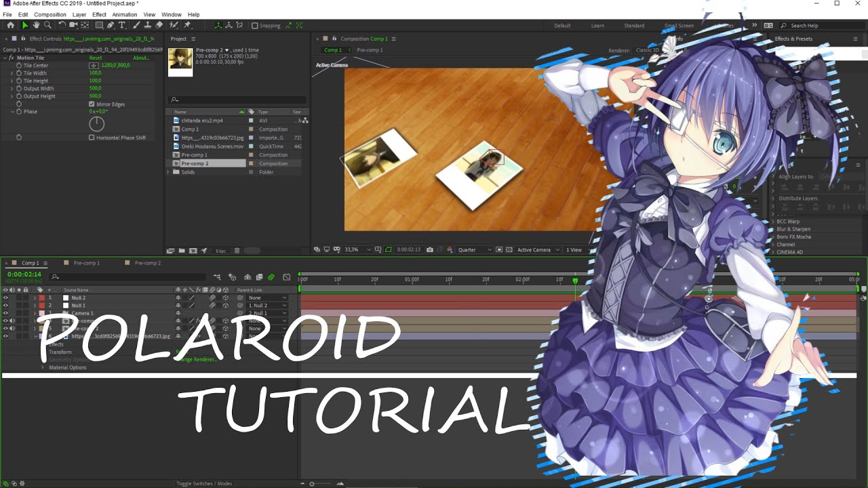
Task: Open the Effect menu
Action: [99, 14]
